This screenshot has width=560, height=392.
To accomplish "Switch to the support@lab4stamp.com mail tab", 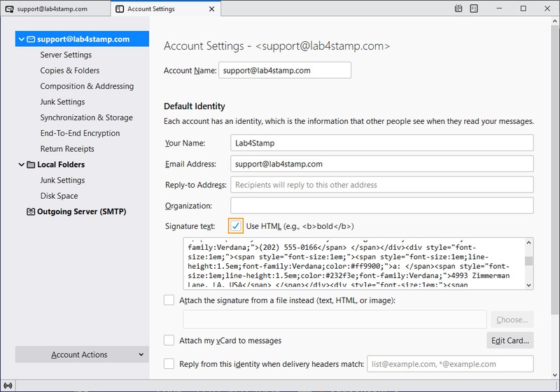I will tap(55, 9).
